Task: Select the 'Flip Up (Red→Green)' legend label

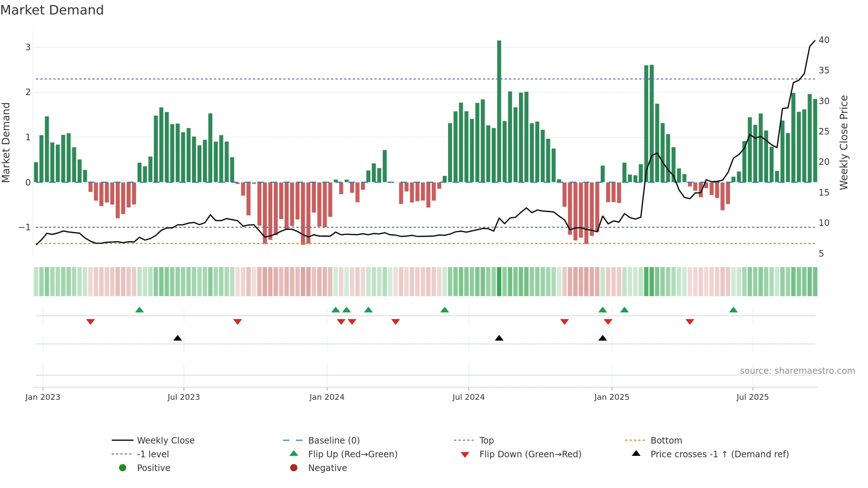Action: point(353,454)
